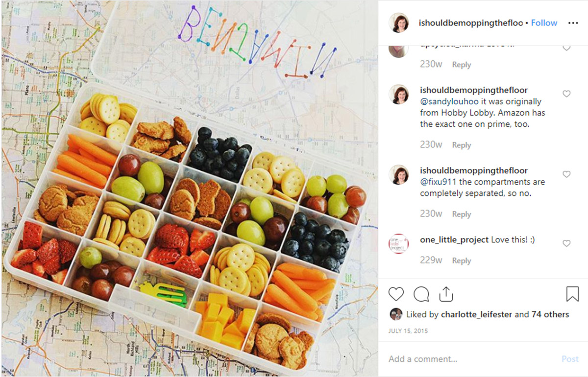Open the post author's header profile picture

399,23
